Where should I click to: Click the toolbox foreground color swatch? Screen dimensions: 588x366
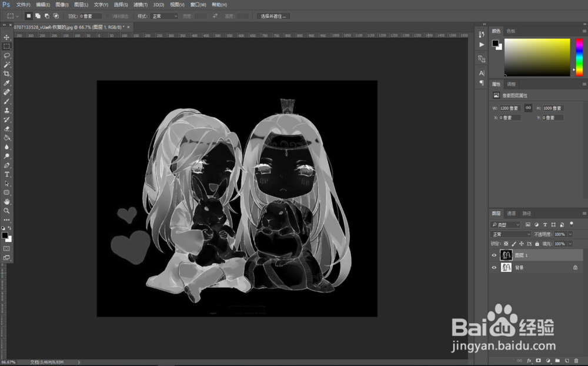click(x=5, y=235)
